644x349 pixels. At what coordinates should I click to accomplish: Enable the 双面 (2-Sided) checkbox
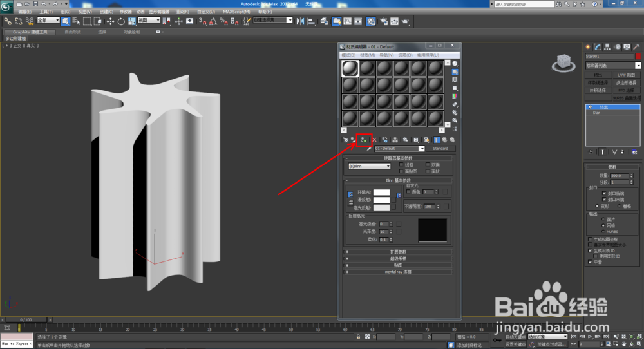pyautogui.click(x=428, y=165)
